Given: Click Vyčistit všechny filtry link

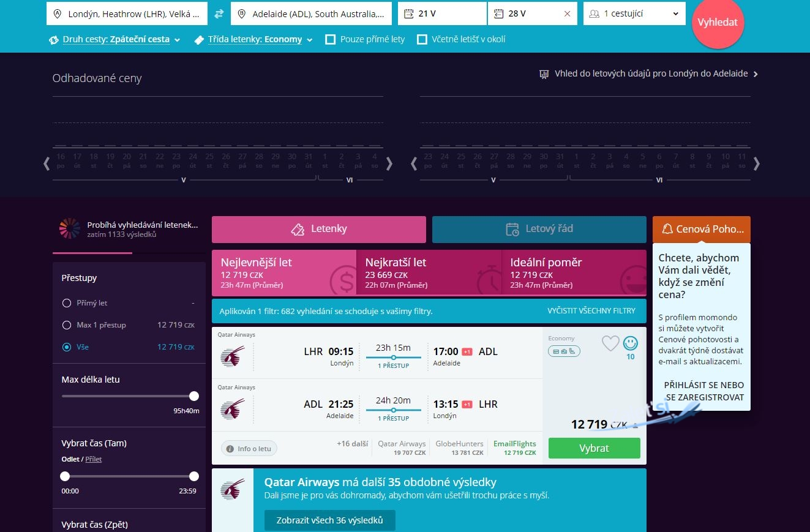Looking at the screenshot, I should point(591,311).
